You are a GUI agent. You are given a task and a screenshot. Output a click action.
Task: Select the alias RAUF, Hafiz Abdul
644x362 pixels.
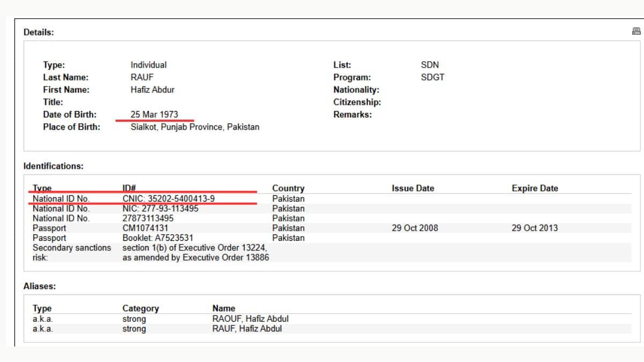[x=247, y=328]
